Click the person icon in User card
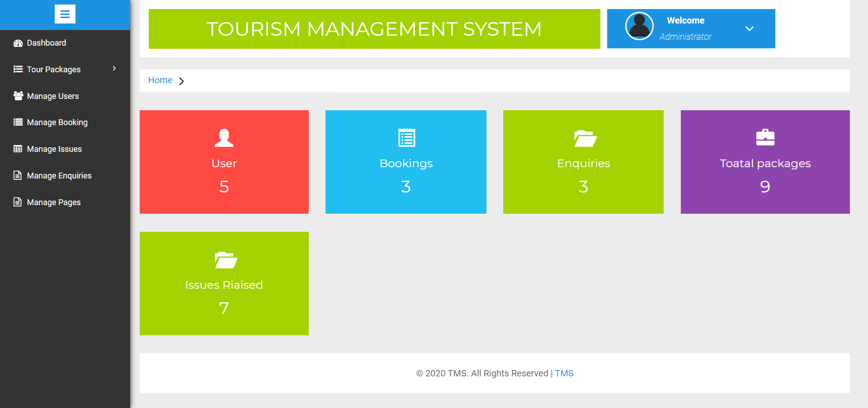868x408 pixels. coord(224,138)
